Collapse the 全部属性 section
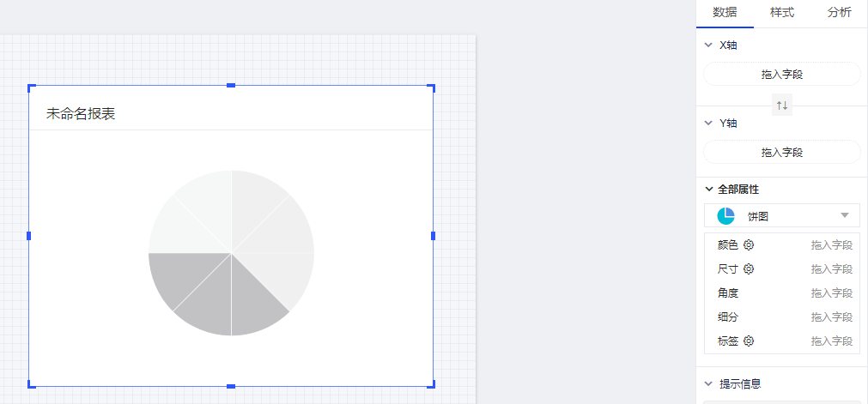Image resolution: width=868 pixels, height=404 pixels. point(708,190)
